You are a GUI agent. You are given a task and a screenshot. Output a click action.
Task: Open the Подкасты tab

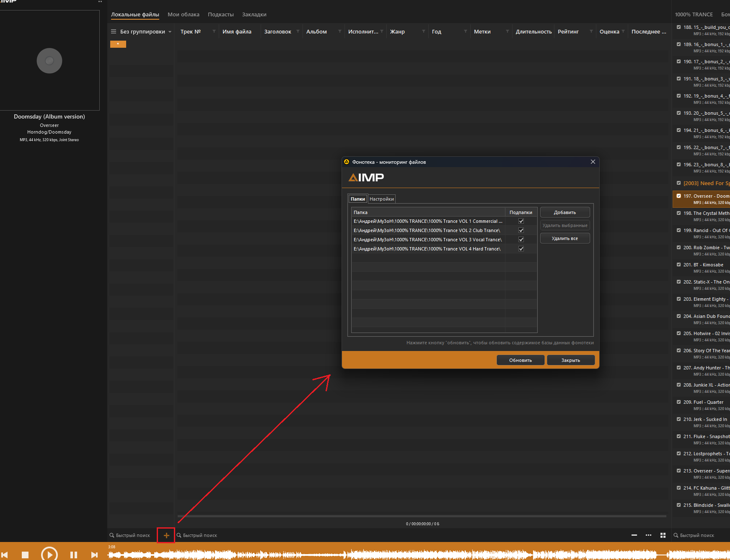pyautogui.click(x=220, y=15)
